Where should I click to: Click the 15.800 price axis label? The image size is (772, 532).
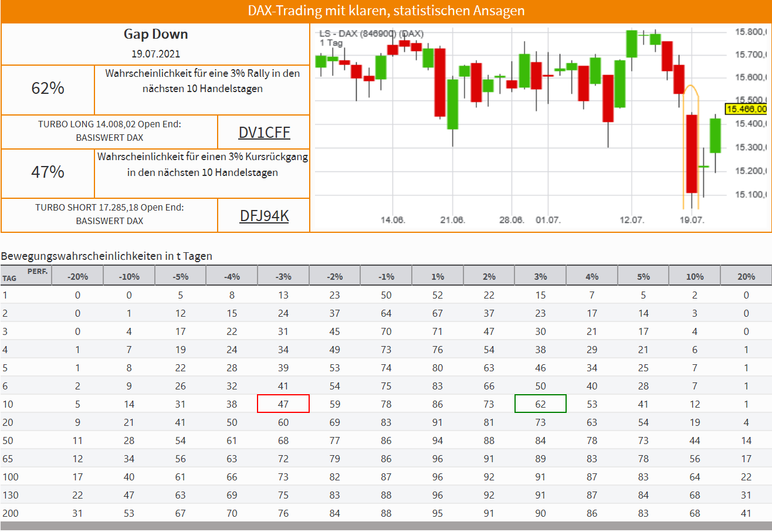750,32
